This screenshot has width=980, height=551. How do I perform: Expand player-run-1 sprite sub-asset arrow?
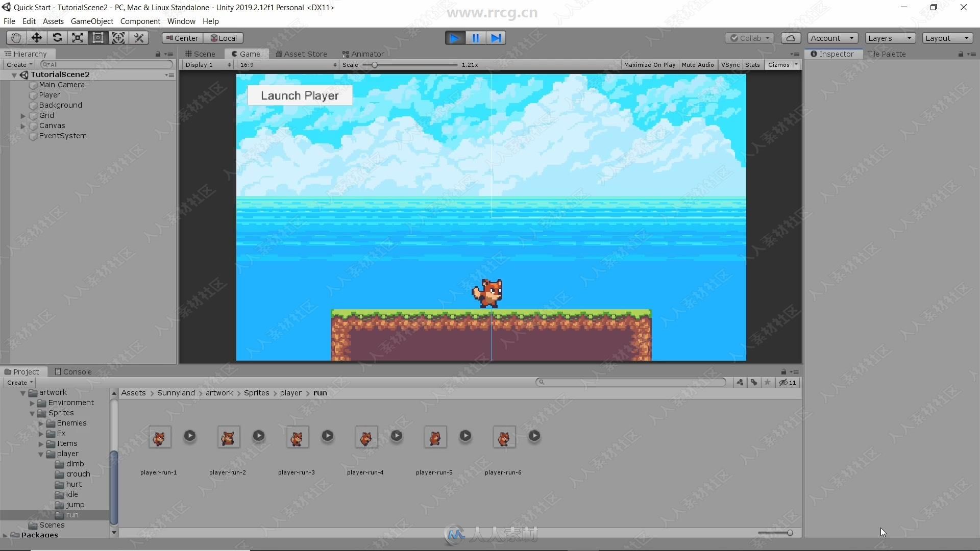click(x=190, y=436)
